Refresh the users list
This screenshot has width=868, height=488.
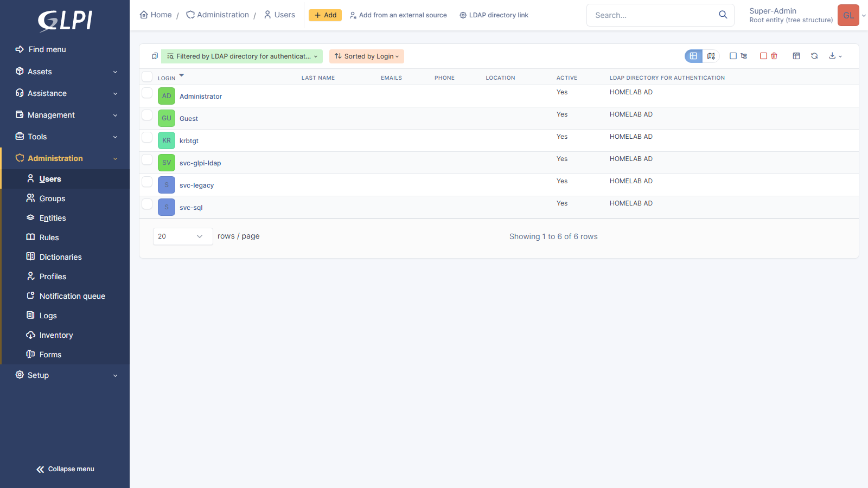coord(814,56)
